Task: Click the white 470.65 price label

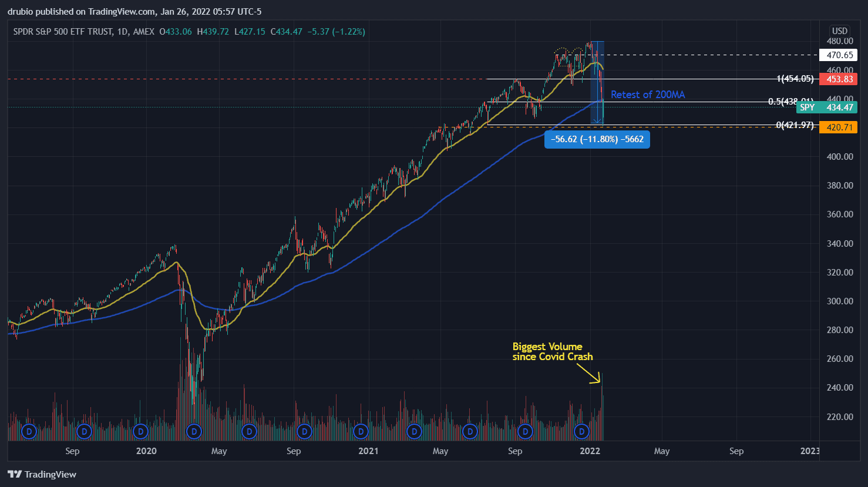Action: 839,55
